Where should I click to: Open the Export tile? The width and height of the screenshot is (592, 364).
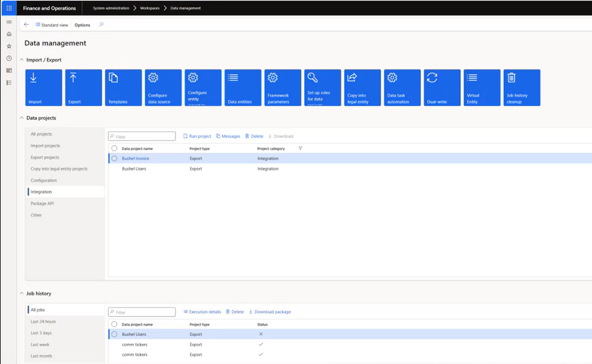83,87
